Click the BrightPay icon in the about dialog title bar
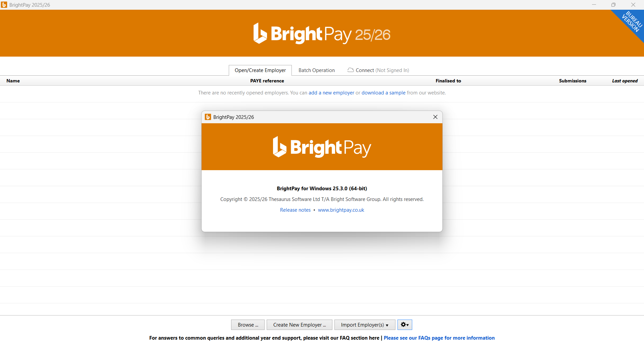Image resolution: width=644 pixels, height=345 pixels. tap(208, 117)
